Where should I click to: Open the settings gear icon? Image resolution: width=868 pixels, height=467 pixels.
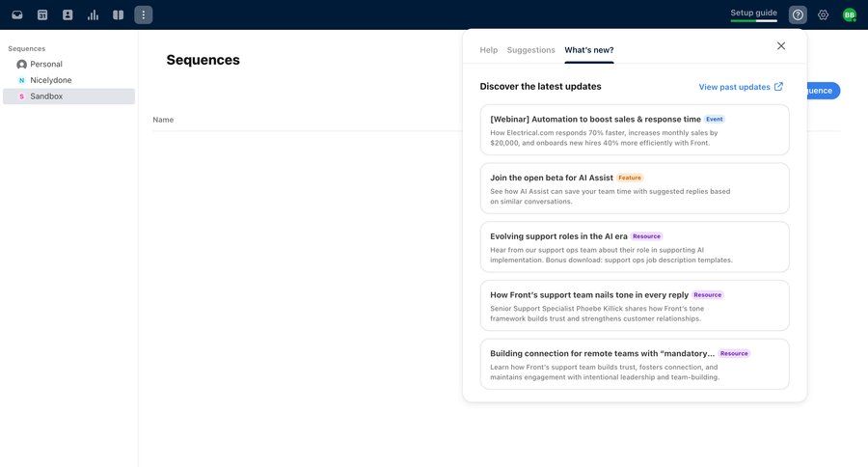click(x=824, y=15)
